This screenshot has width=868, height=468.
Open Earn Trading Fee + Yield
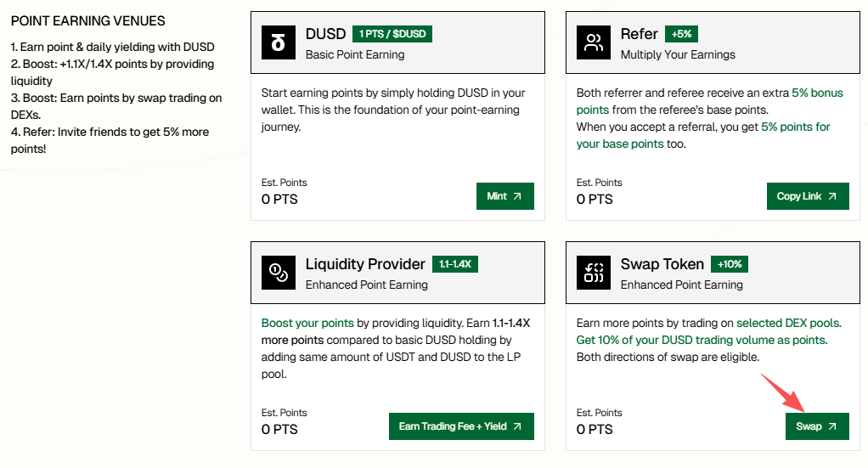click(x=461, y=426)
